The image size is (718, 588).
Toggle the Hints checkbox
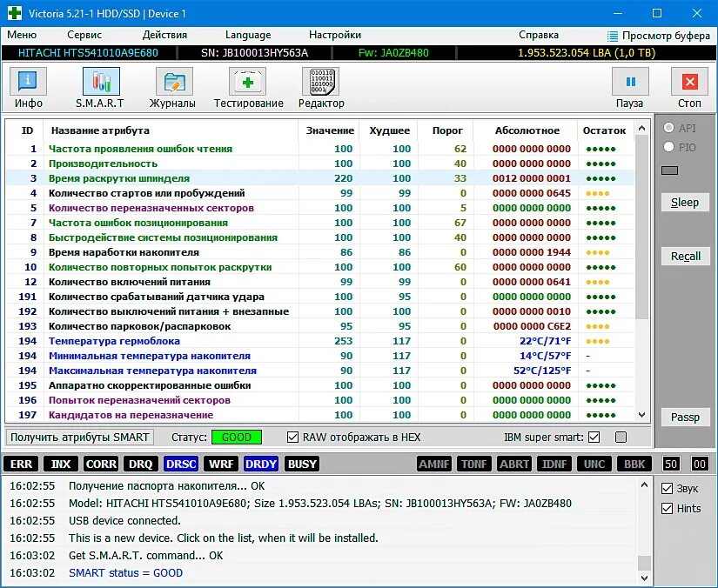pyautogui.click(x=668, y=508)
